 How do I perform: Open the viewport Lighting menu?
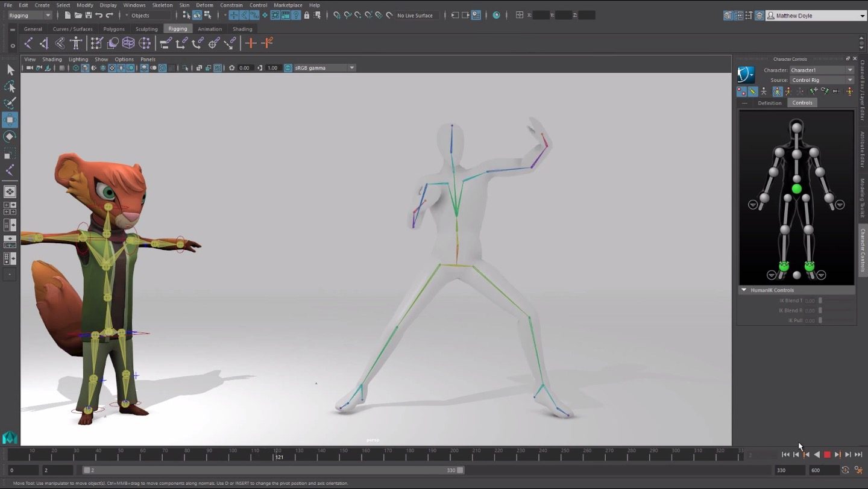click(x=78, y=59)
